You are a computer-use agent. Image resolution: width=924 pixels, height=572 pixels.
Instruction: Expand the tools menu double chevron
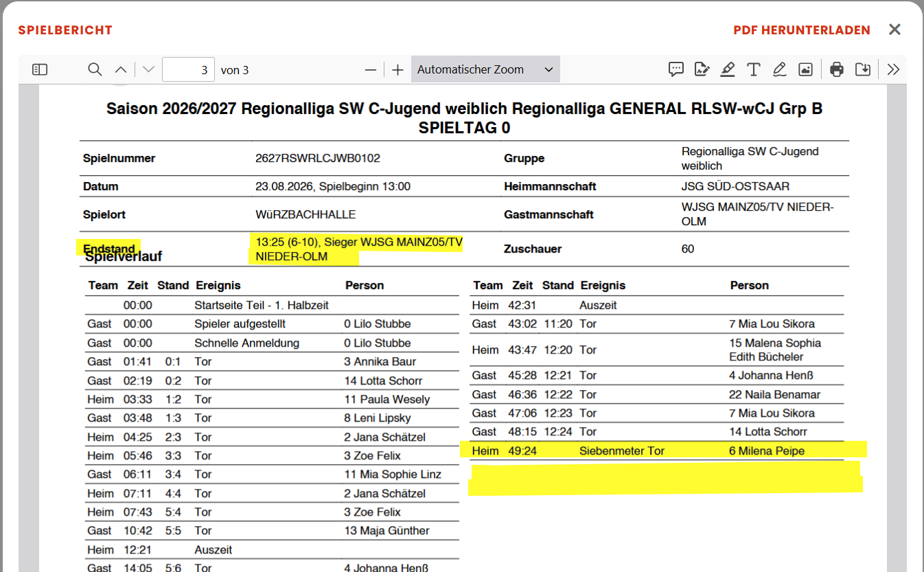pos(893,69)
